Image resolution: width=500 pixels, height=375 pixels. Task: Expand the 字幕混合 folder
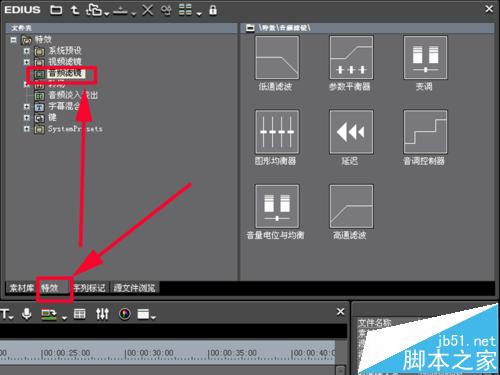click(27, 107)
